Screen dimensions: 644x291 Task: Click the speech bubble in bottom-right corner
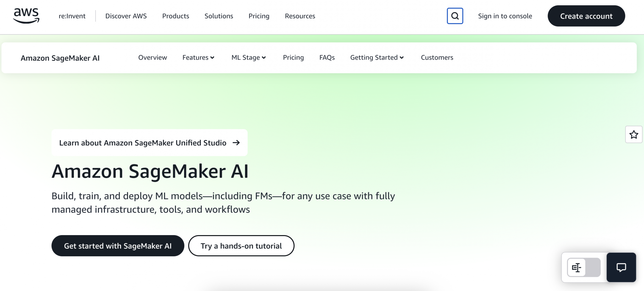(621, 267)
